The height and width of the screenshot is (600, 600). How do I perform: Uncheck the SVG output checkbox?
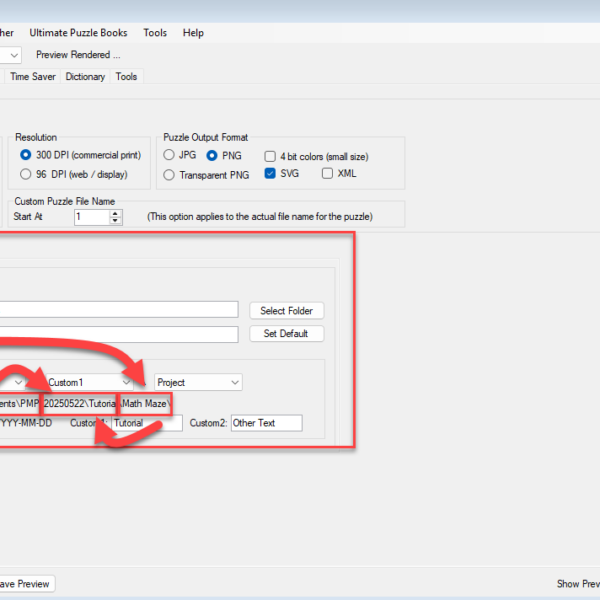[270, 174]
